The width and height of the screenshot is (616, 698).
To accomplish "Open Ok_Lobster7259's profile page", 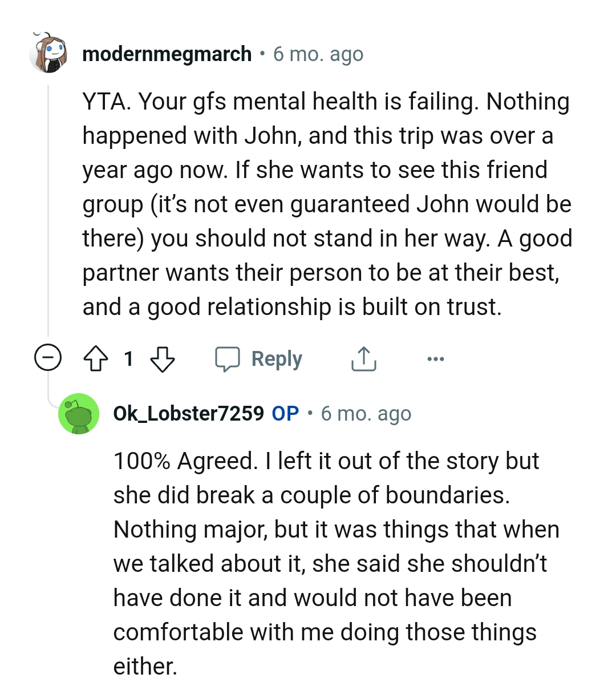I will (188, 414).
